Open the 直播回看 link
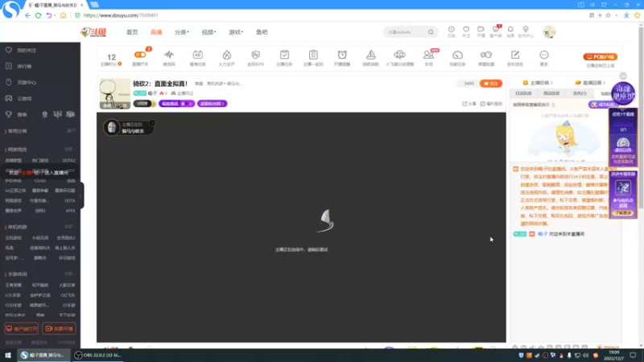Viewport: 644px width, 362px height. coord(591,83)
